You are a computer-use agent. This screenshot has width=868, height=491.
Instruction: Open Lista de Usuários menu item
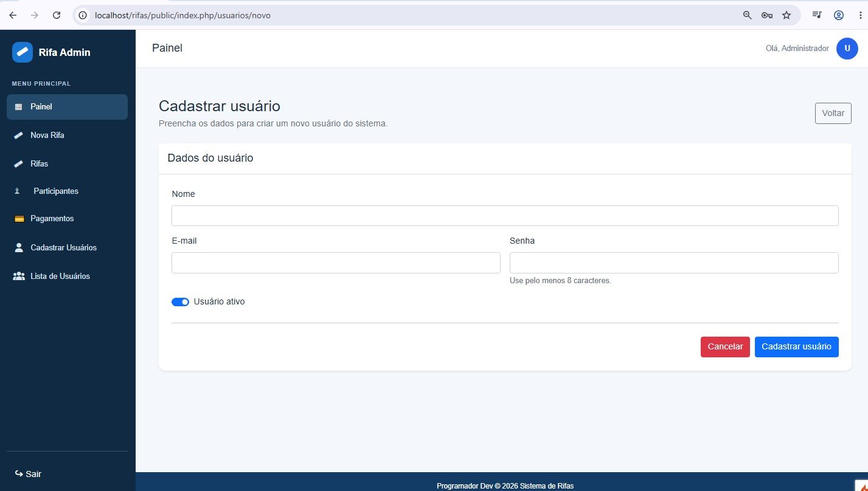tap(67, 276)
